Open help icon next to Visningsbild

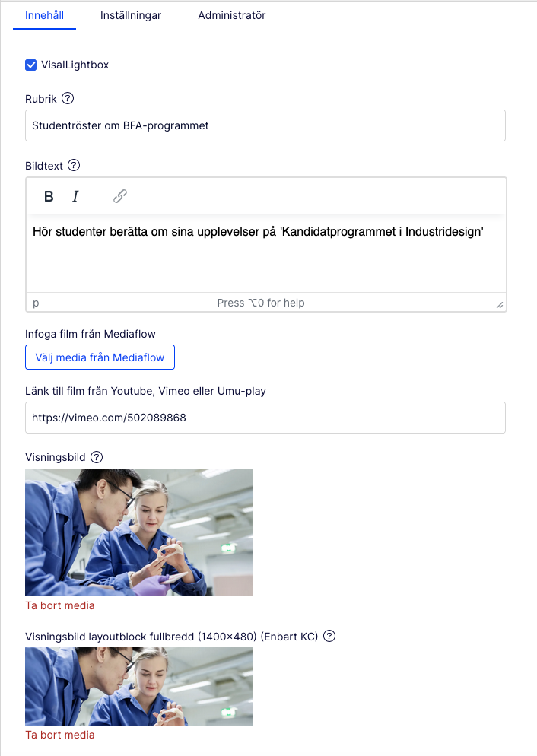[x=97, y=457]
